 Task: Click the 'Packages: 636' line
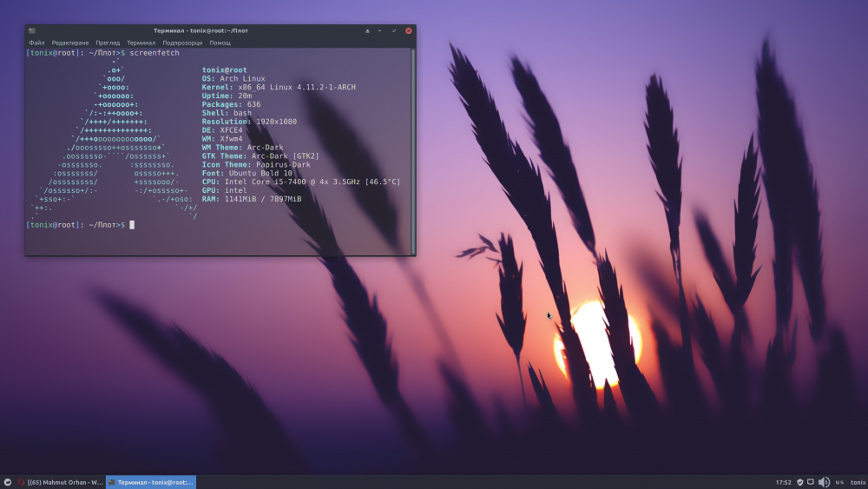[x=231, y=104]
